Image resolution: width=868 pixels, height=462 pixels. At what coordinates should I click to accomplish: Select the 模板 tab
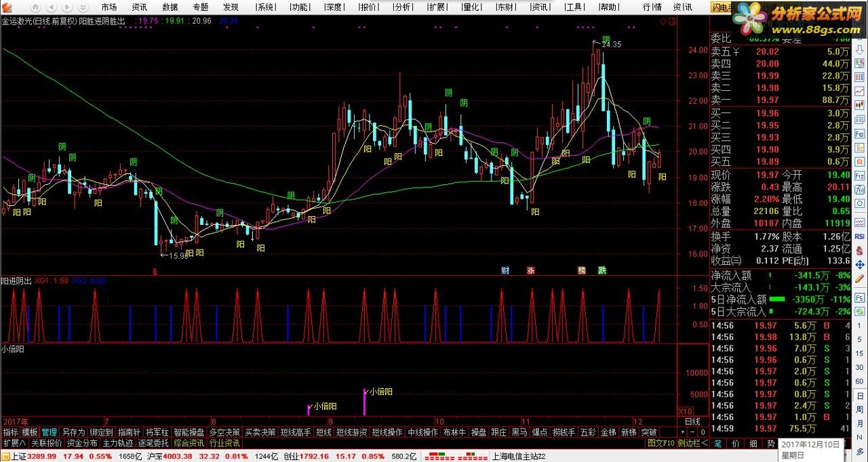(x=30, y=432)
